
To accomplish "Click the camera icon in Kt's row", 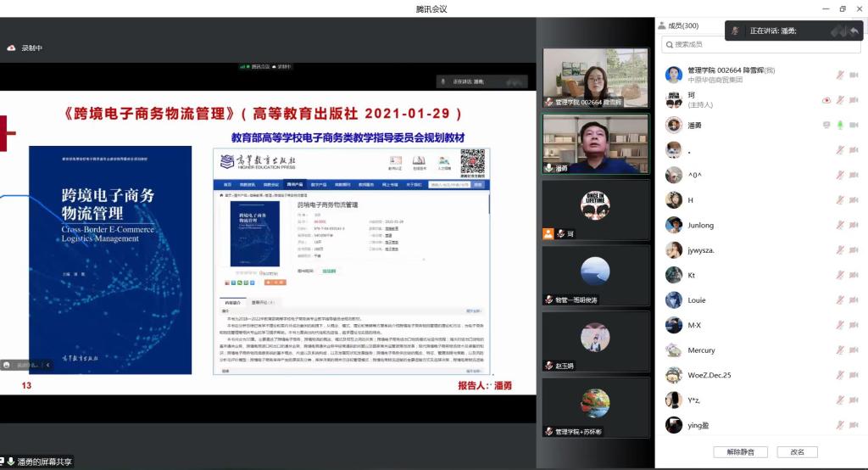I will tap(854, 275).
